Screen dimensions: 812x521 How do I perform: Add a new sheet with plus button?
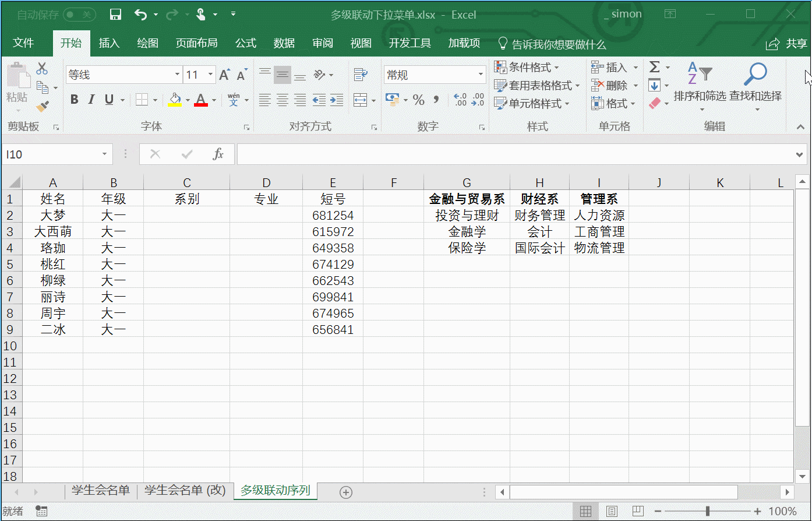pyautogui.click(x=346, y=492)
